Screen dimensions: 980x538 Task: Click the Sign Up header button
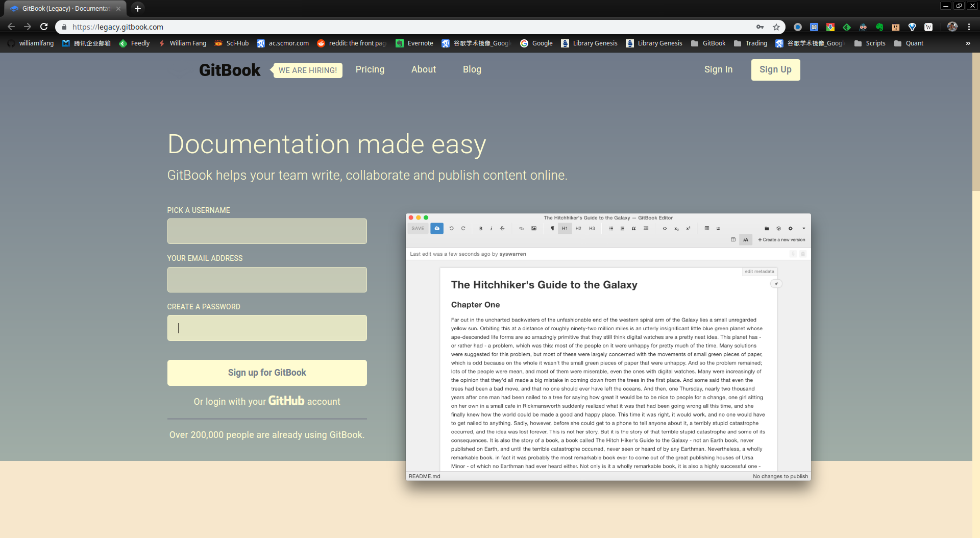[775, 69]
